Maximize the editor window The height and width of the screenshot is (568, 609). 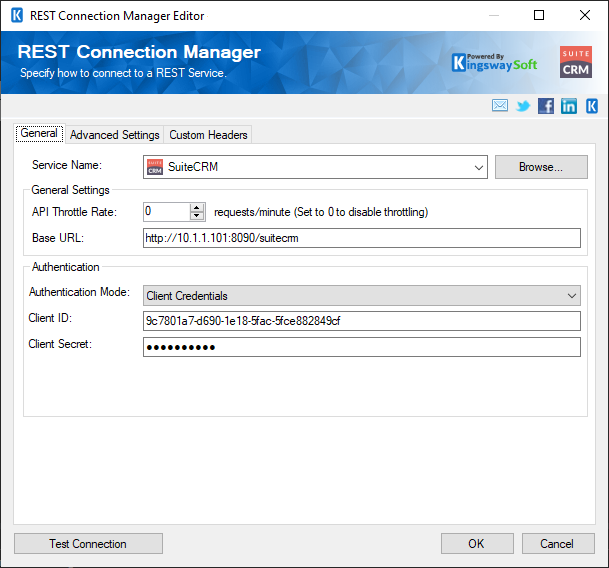[x=539, y=16]
